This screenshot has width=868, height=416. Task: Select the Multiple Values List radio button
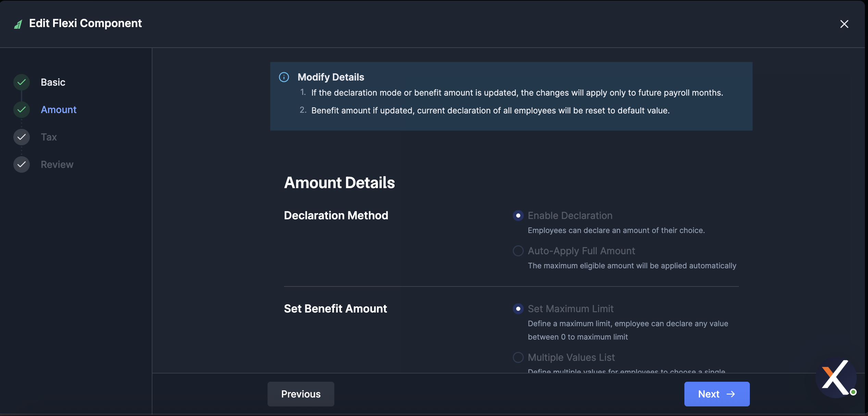pos(518,357)
